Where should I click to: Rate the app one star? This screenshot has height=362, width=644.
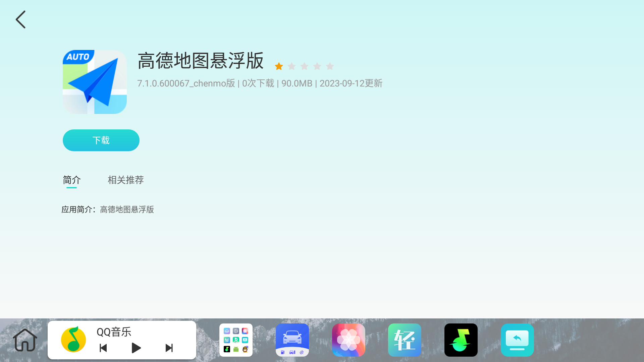pos(279,66)
